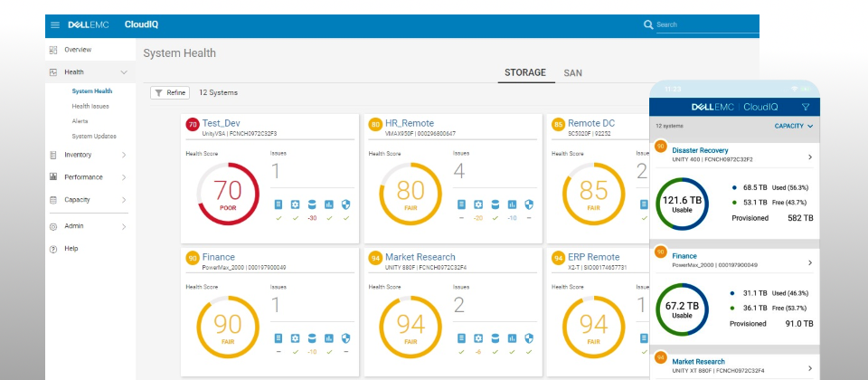Viewport: 868px width, 380px height.
Task: Tap the 121.6 TB usable capacity donut
Action: tap(682, 204)
